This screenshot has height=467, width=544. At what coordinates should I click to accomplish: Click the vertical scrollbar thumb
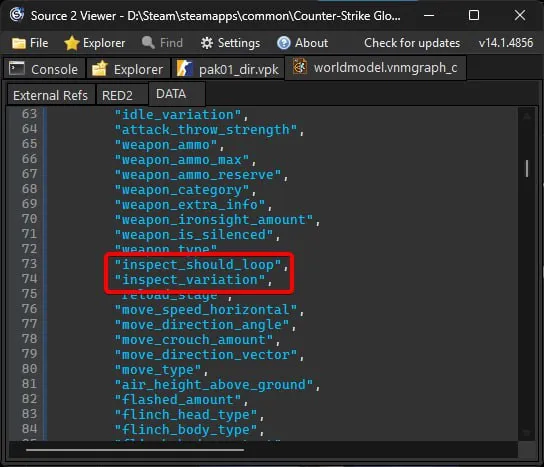coord(527,169)
